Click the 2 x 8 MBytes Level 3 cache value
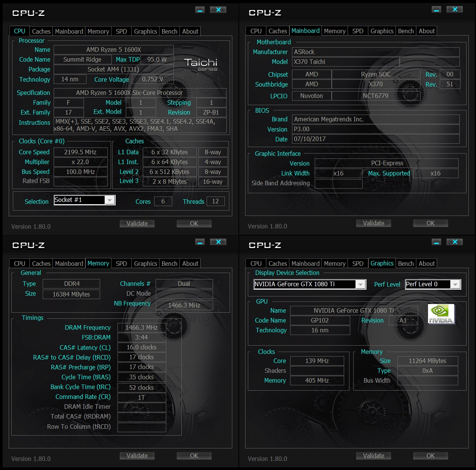 170,181
